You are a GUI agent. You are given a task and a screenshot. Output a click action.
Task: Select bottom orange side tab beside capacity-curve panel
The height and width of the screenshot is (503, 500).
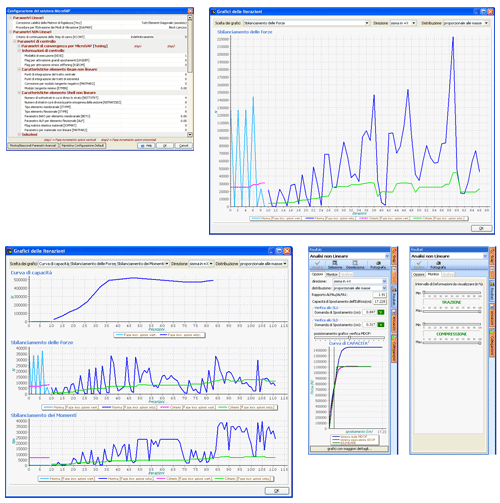(394, 349)
